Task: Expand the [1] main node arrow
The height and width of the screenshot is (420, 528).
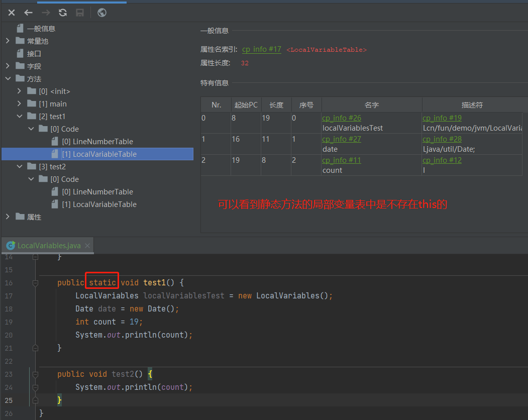Action: click(x=19, y=103)
